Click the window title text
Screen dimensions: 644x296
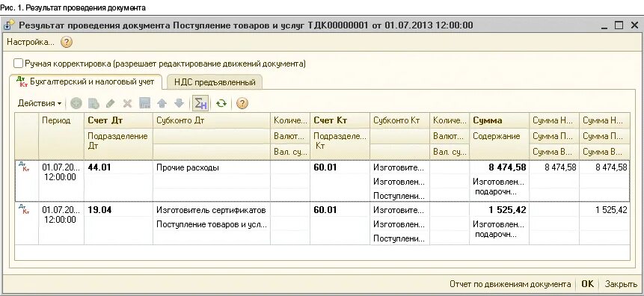[x=246, y=25]
